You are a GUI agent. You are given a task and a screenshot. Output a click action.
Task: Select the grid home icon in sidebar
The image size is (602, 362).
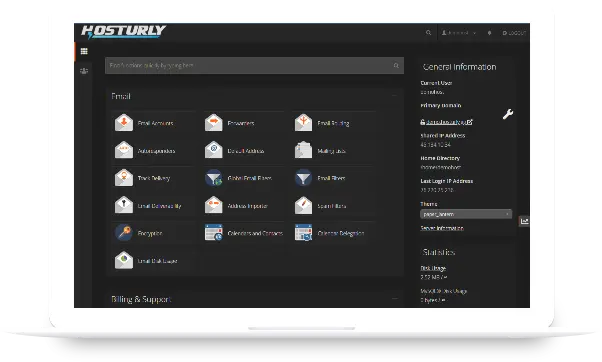click(84, 51)
